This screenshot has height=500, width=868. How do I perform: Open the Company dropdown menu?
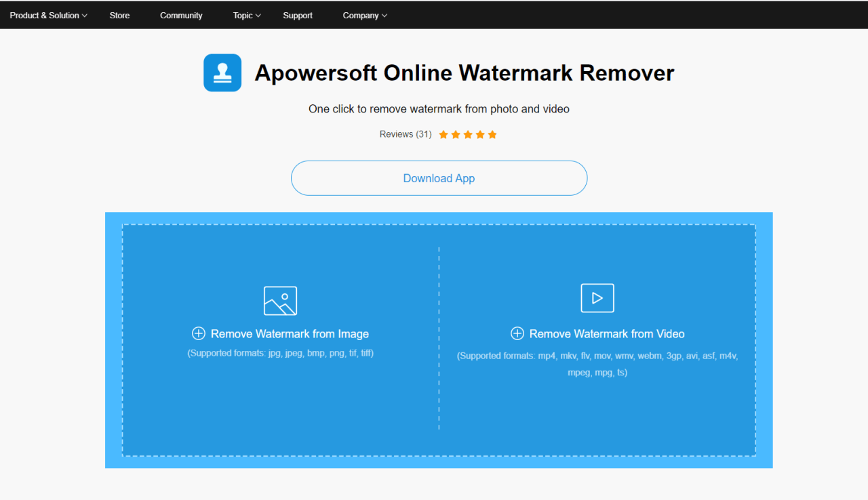click(365, 16)
